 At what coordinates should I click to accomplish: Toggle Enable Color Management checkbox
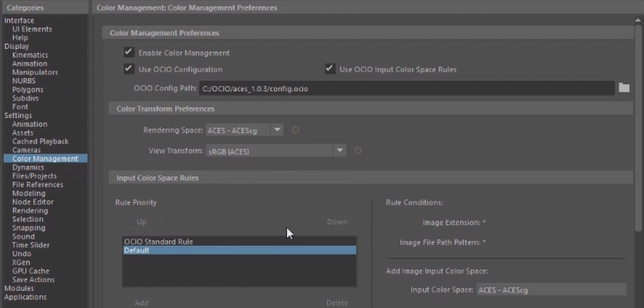coord(129,52)
